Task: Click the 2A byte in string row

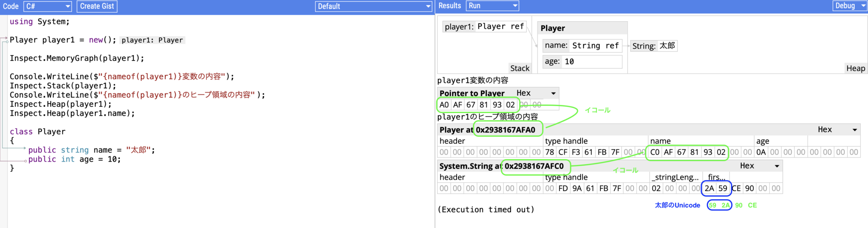Action: pos(709,189)
